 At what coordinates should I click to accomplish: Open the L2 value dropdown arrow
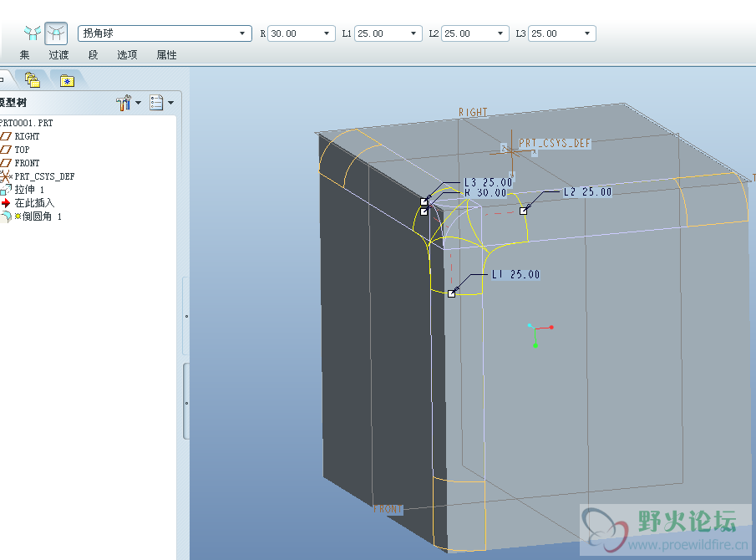pyautogui.click(x=500, y=33)
